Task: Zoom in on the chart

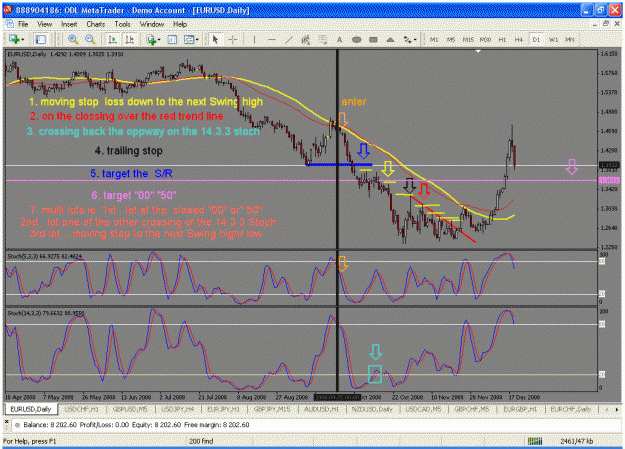Action: (x=73, y=39)
